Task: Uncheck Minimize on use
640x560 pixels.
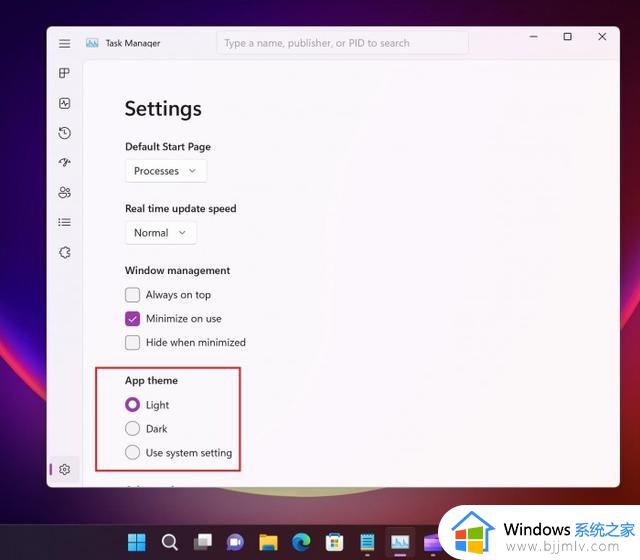Action: 132,319
